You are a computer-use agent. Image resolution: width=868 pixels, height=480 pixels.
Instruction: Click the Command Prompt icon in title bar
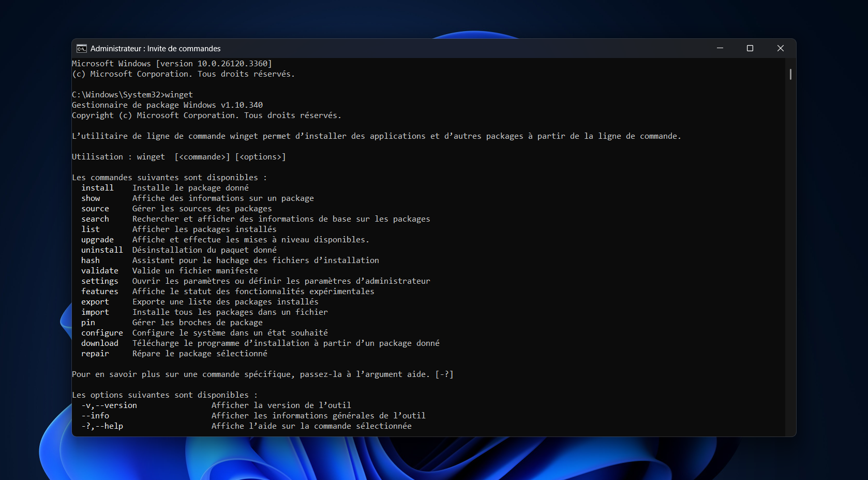(x=81, y=49)
